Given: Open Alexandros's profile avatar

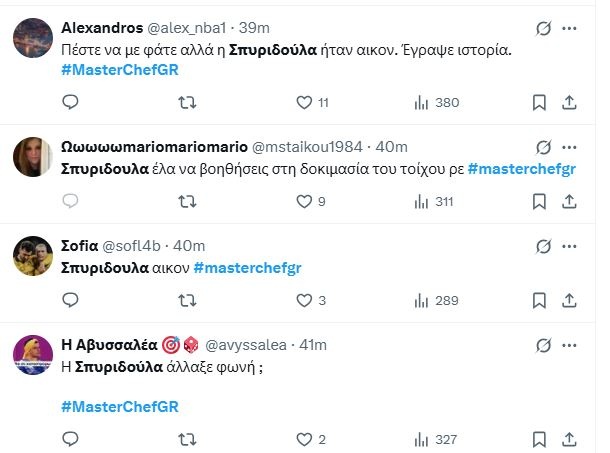Looking at the screenshot, I should pyautogui.click(x=33, y=36).
